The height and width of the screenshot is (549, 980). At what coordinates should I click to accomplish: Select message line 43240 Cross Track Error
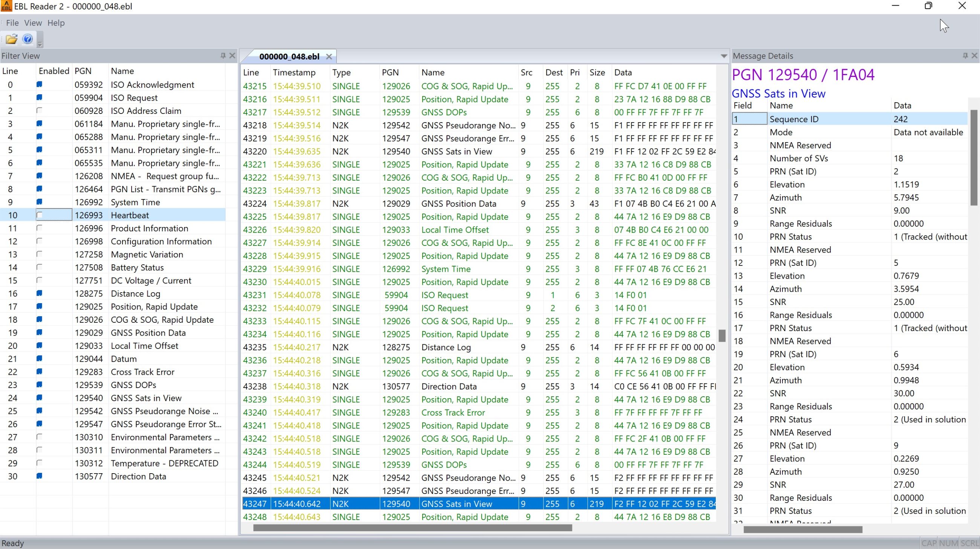tap(479, 413)
